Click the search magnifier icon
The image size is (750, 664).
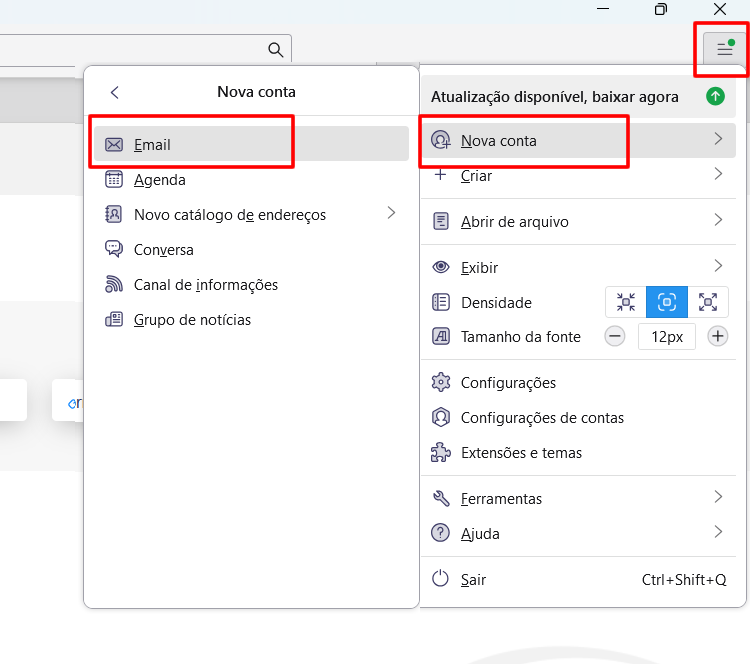pyautogui.click(x=276, y=49)
